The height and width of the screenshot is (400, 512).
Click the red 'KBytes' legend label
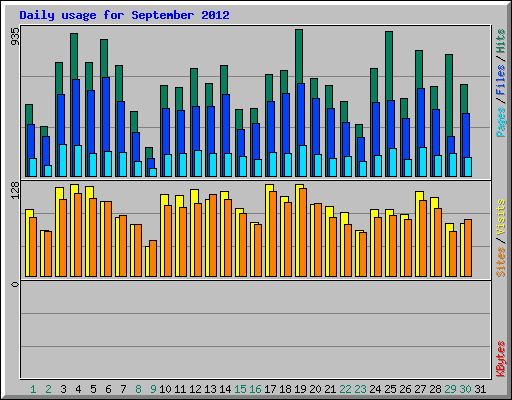click(501, 359)
